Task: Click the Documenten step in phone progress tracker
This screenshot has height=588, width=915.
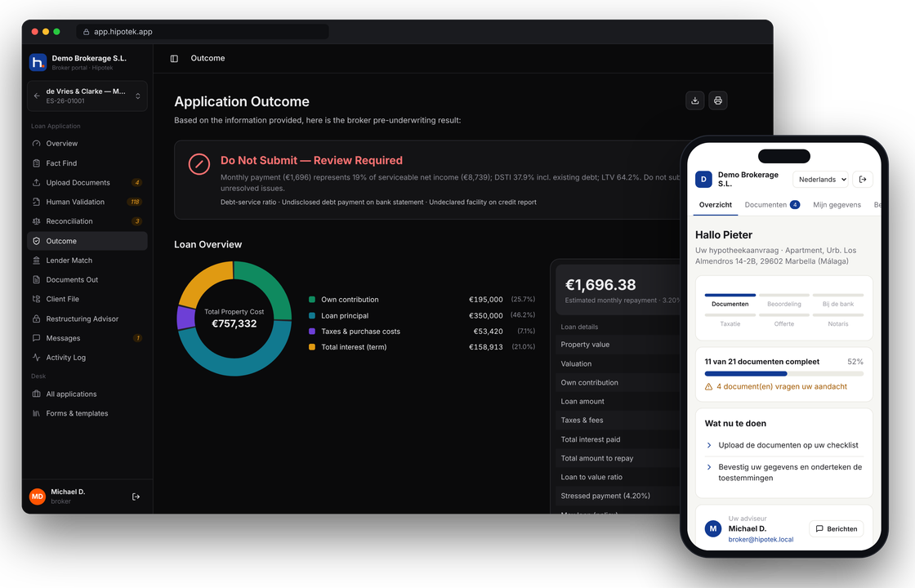Action: point(730,301)
